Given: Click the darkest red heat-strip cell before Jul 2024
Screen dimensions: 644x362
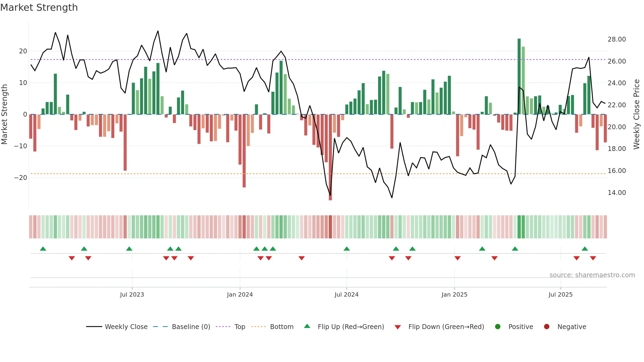Looking at the screenshot, I should coord(330,227).
